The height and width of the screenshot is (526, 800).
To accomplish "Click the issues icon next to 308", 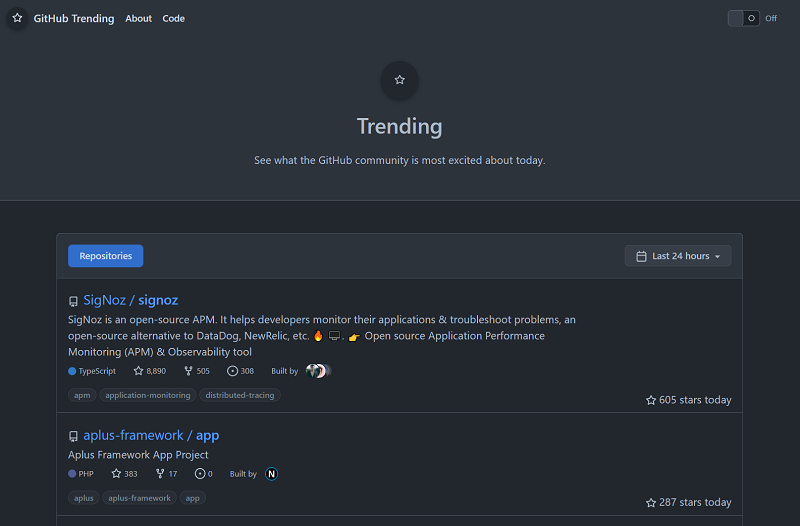I will 232,371.
